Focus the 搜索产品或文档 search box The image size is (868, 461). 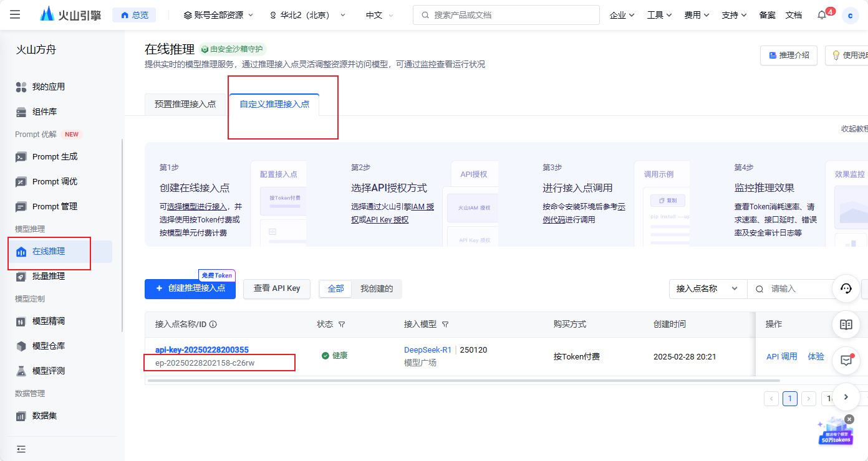pos(506,15)
